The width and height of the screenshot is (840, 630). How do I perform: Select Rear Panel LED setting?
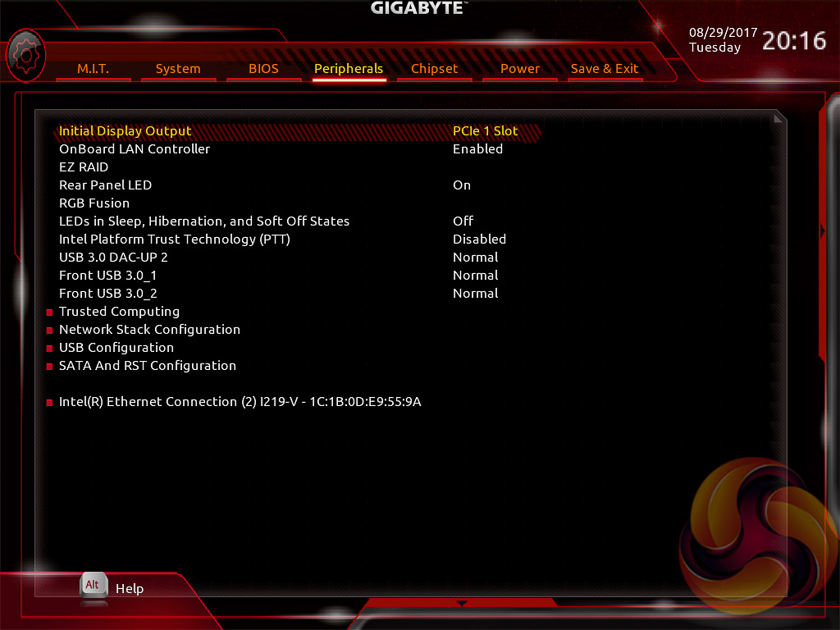pos(106,185)
